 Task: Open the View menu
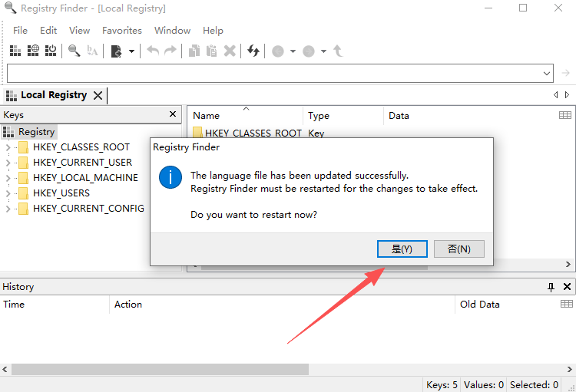[x=79, y=31]
